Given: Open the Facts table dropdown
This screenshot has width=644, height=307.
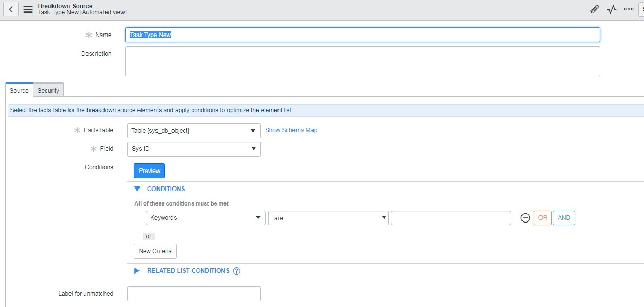Looking at the screenshot, I should click(x=194, y=131).
